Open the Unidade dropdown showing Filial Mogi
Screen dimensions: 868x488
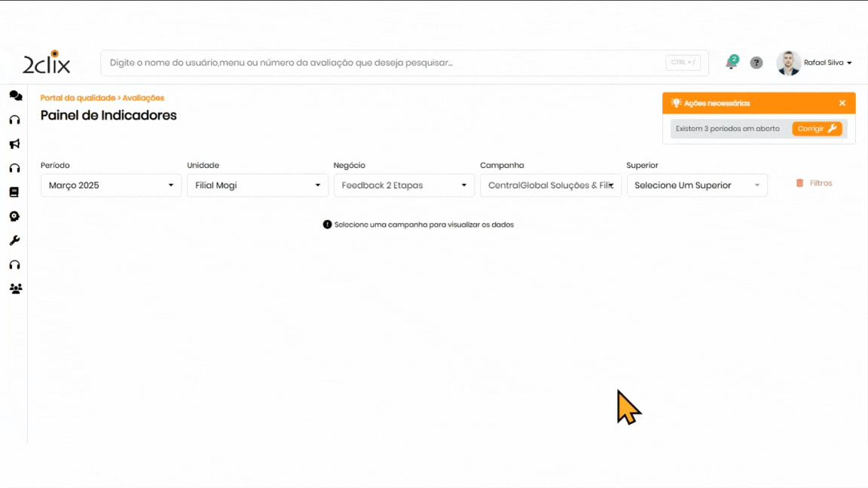click(257, 185)
